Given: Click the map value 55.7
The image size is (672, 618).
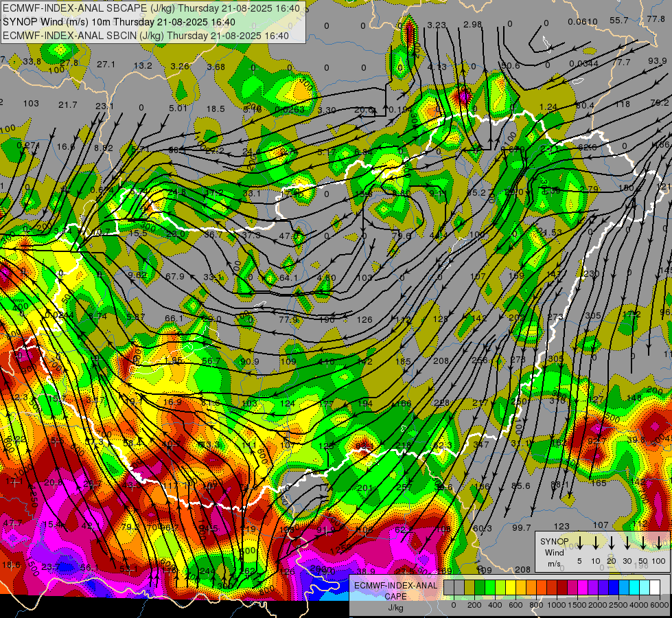Looking at the screenshot, I should (619, 20).
